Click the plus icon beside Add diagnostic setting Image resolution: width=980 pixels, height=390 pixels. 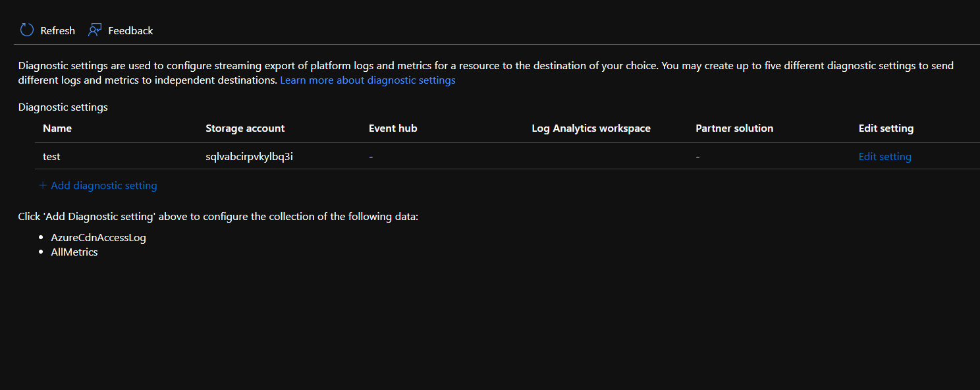[x=43, y=186]
